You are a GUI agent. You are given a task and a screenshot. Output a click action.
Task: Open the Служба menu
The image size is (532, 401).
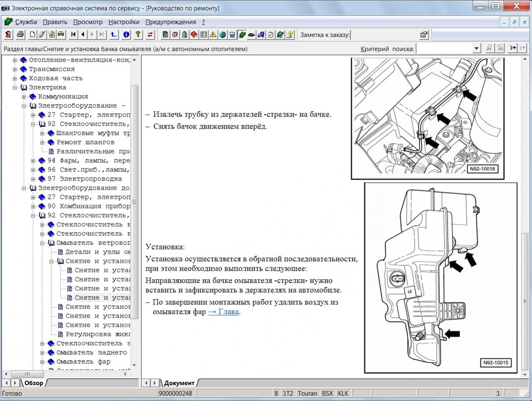coord(26,22)
